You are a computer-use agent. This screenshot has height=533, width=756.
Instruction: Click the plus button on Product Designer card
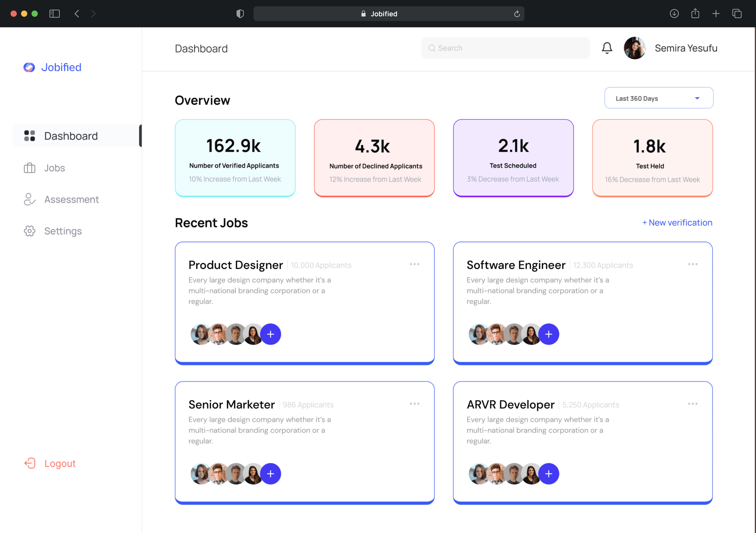tap(271, 334)
